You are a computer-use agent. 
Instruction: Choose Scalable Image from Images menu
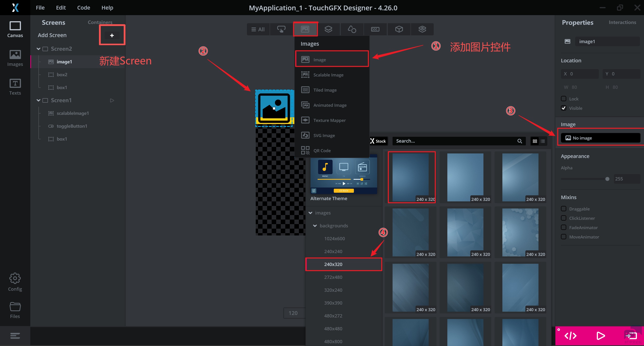point(328,75)
